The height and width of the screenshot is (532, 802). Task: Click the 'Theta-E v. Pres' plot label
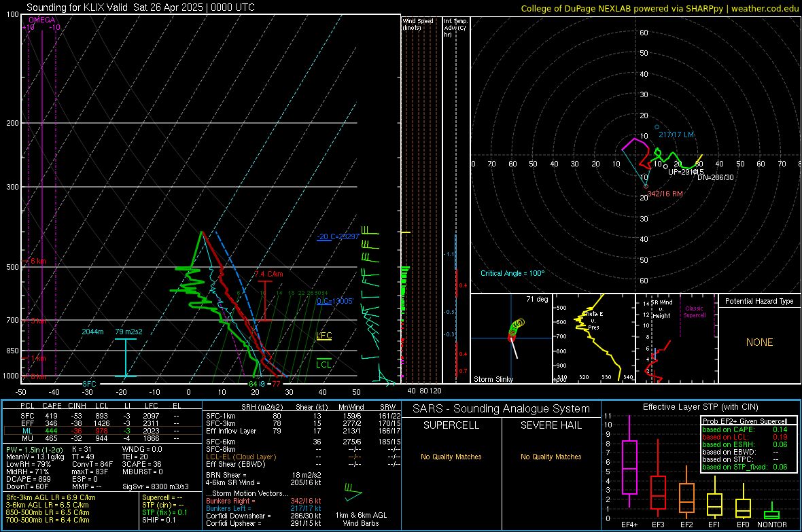coord(593,320)
